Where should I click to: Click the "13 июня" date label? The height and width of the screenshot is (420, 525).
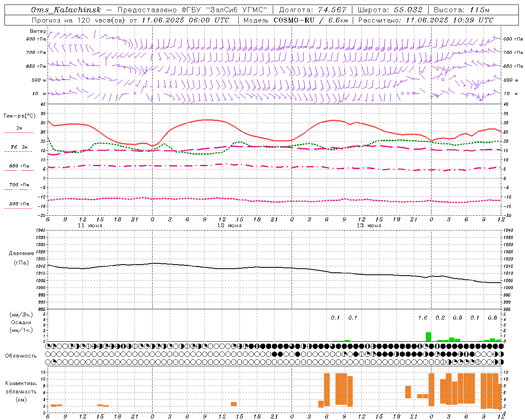pyautogui.click(x=369, y=226)
